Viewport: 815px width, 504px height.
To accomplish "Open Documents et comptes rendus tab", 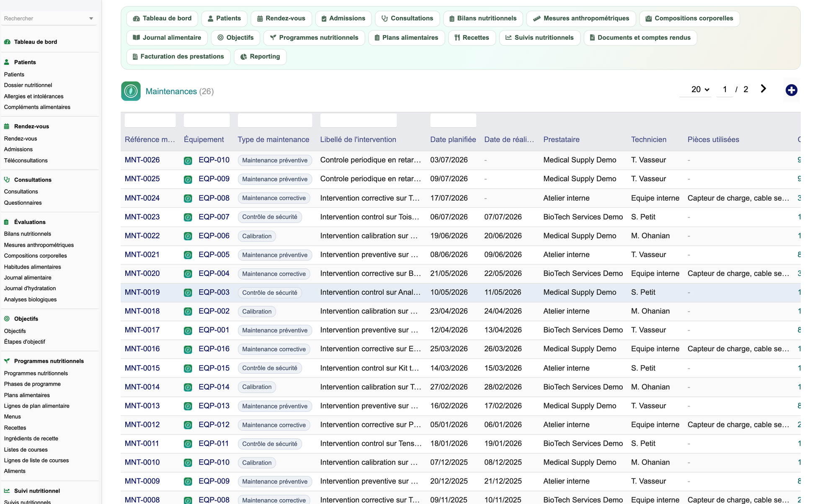I will (x=640, y=38).
